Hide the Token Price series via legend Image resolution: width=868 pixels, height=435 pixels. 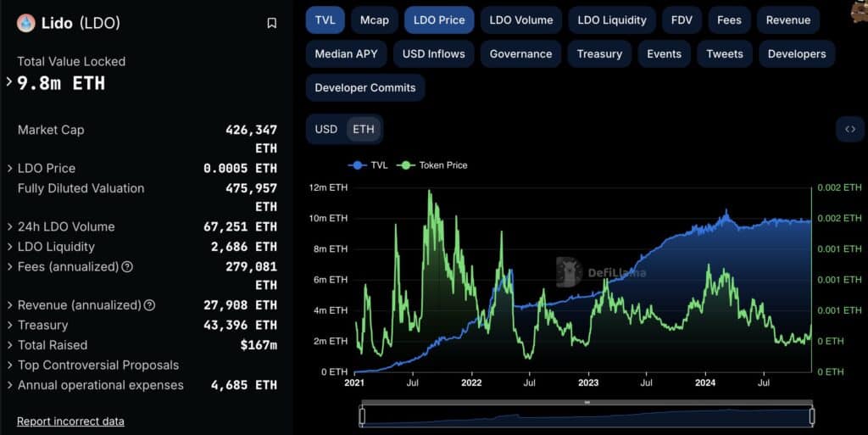tap(432, 165)
